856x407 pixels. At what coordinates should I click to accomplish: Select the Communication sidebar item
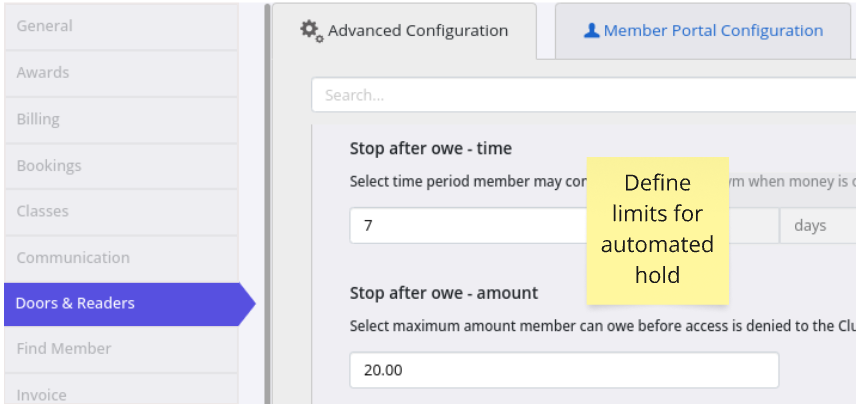[x=121, y=258]
